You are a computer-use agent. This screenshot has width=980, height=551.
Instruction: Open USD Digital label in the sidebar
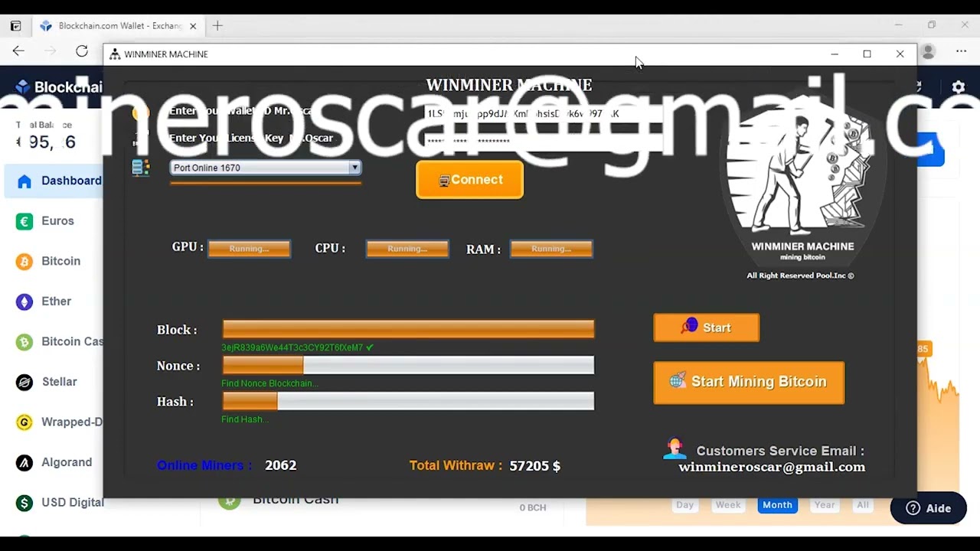pyautogui.click(x=72, y=503)
